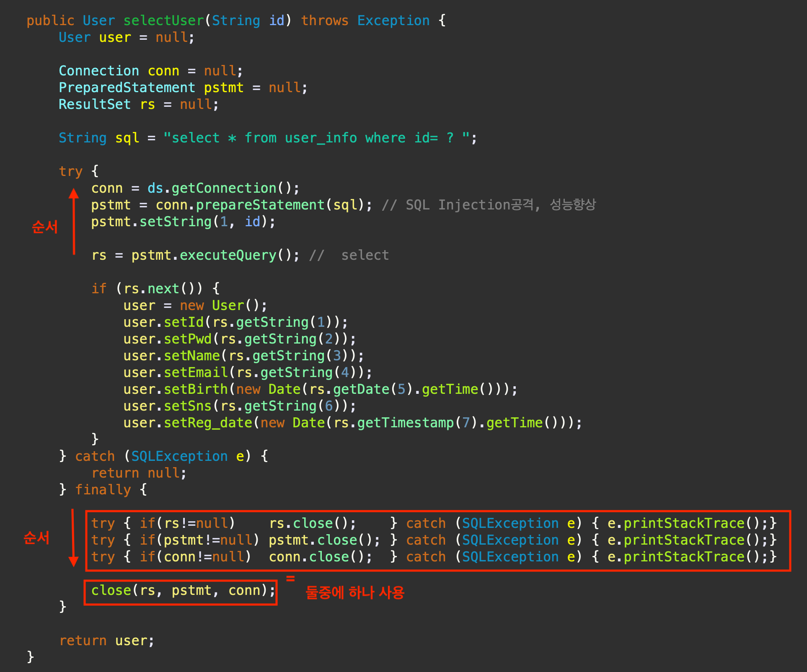Click the upward red order arrow
The image size is (807, 672).
tap(74, 221)
